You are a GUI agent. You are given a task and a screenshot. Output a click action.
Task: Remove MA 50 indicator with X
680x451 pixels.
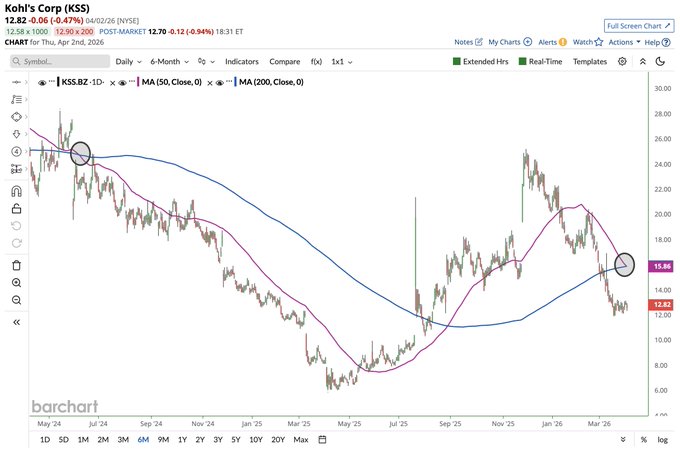[209, 83]
